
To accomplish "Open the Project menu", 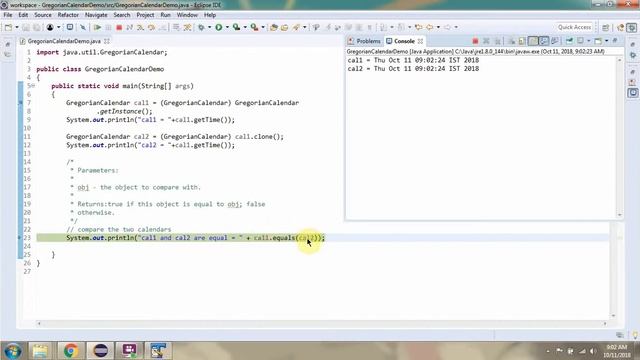I will point(145,15).
